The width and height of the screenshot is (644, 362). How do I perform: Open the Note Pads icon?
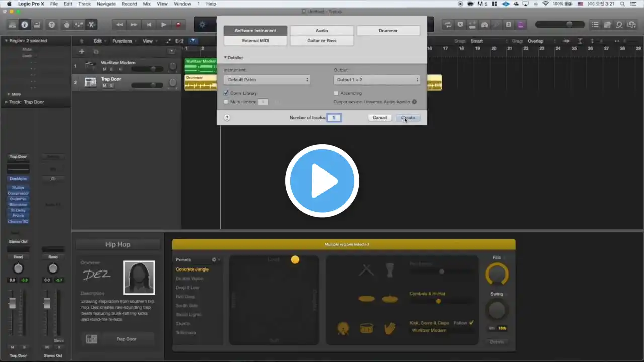click(x=608, y=24)
